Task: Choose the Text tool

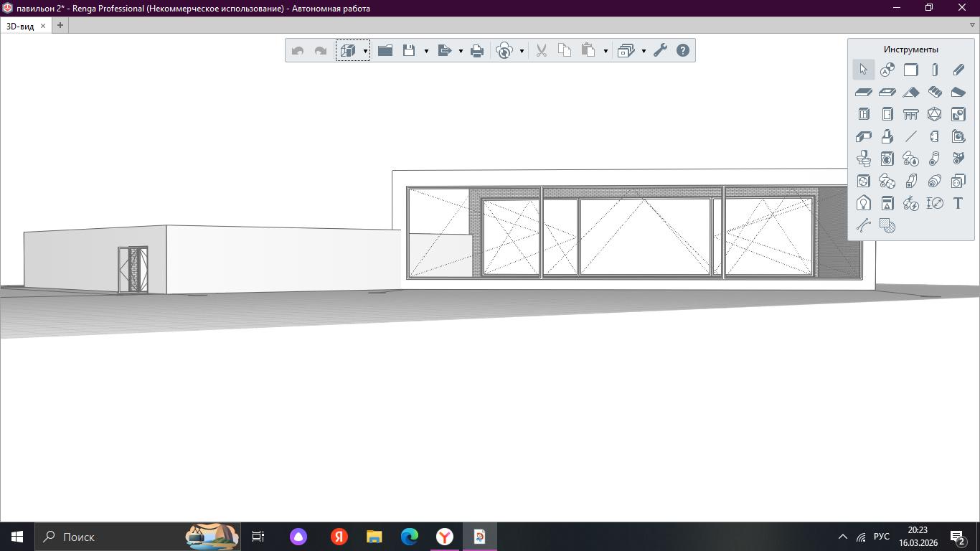Action: [x=958, y=203]
